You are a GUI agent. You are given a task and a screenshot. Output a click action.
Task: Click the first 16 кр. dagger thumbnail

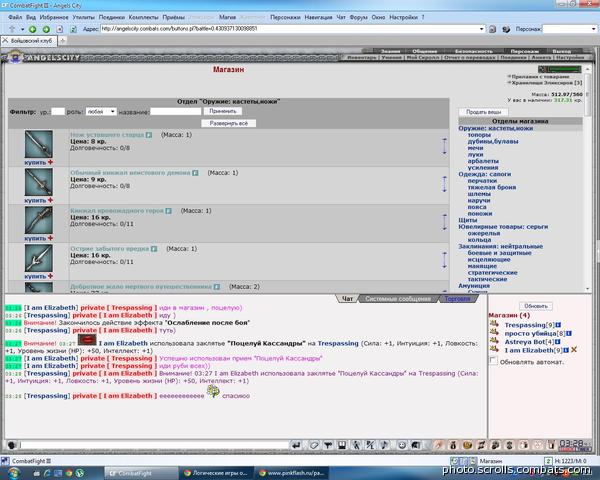click(x=39, y=220)
